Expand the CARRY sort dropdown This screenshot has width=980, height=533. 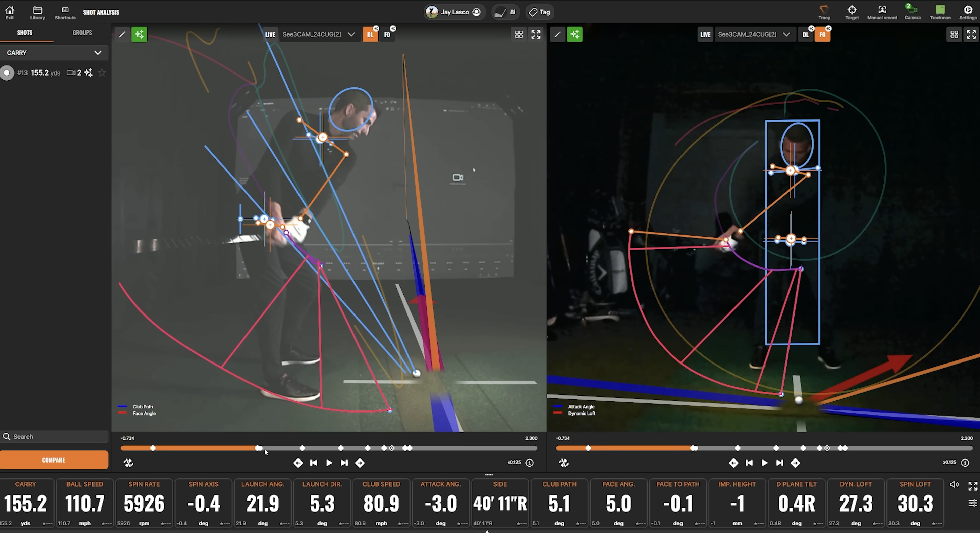(54, 53)
